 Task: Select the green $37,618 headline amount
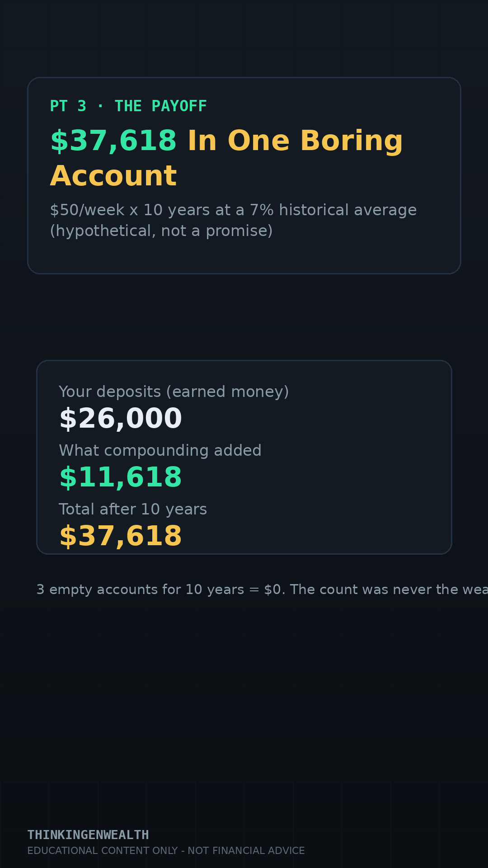(x=113, y=141)
